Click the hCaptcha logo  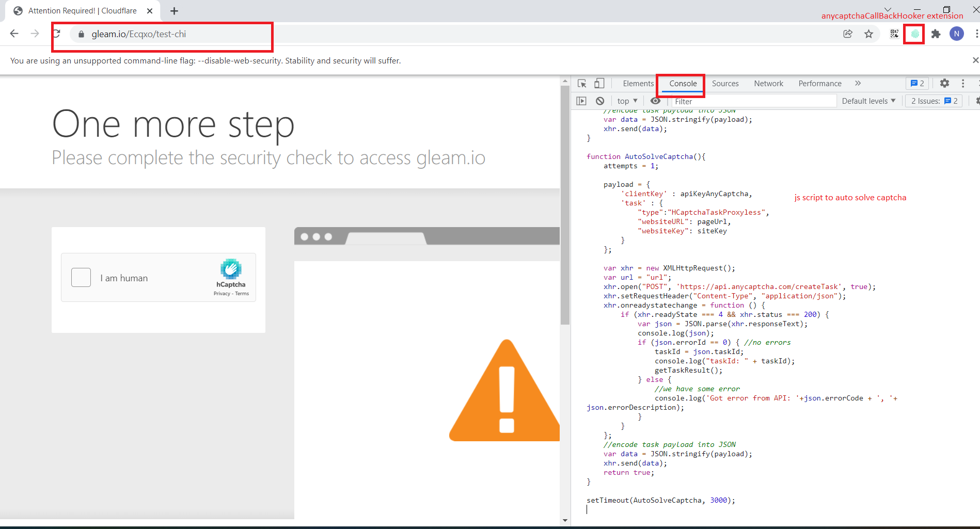(231, 269)
